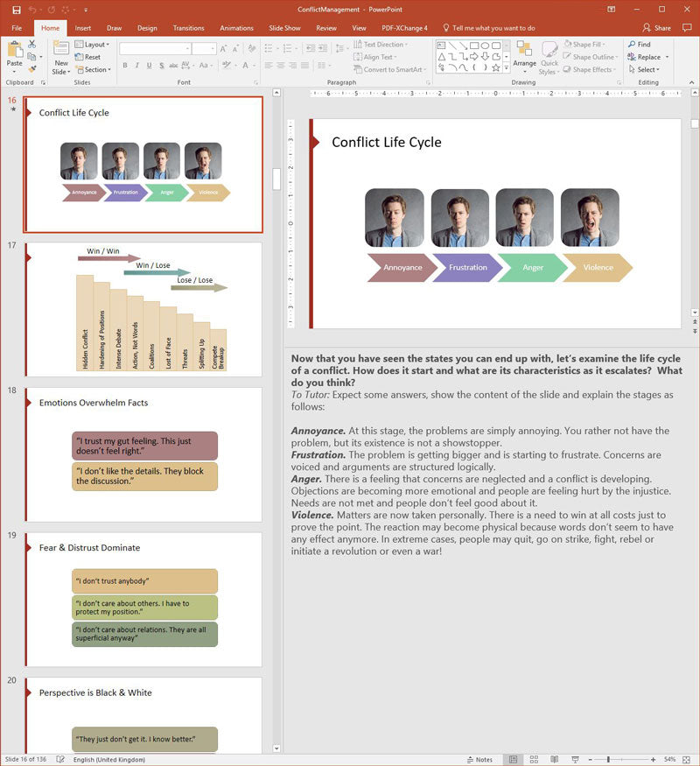Select the right arrow shape
Image resolution: width=700 pixels, height=766 pixels.
pyautogui.click(x=474, y=57)
